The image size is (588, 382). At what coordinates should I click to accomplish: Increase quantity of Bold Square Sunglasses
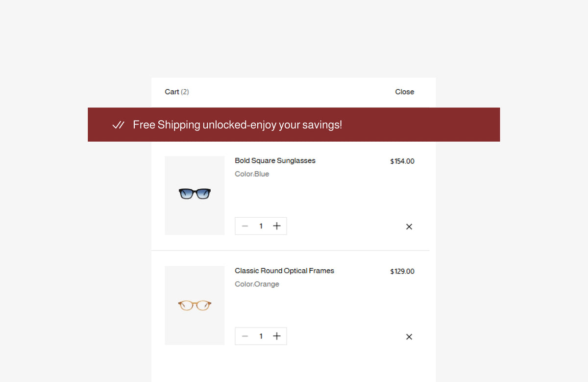pos(277,226)
